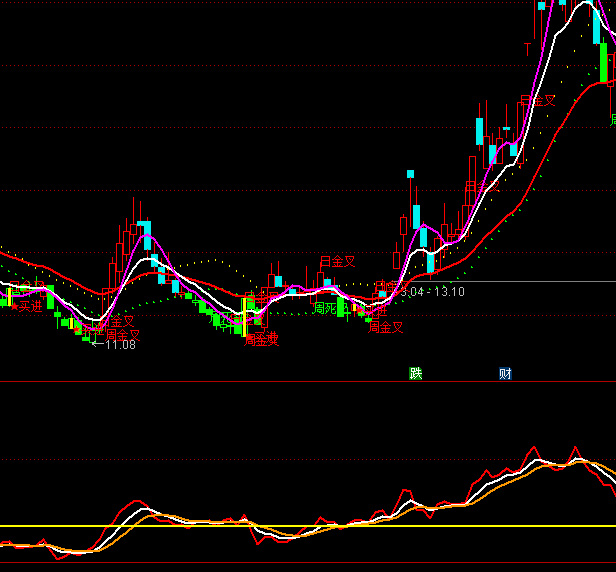Click the 周金叉 label near the 13.10 price
The image size is (616, 572).
coord(385,327)
